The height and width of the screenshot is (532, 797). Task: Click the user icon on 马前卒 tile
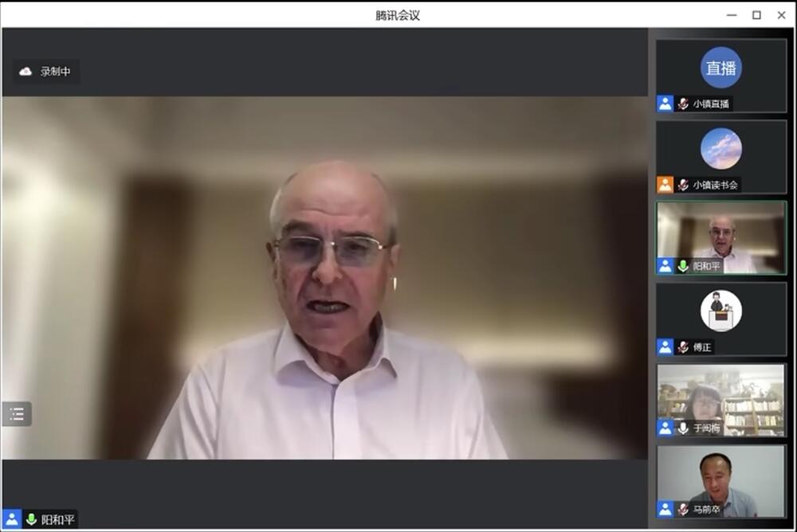[x=665, y=509]
